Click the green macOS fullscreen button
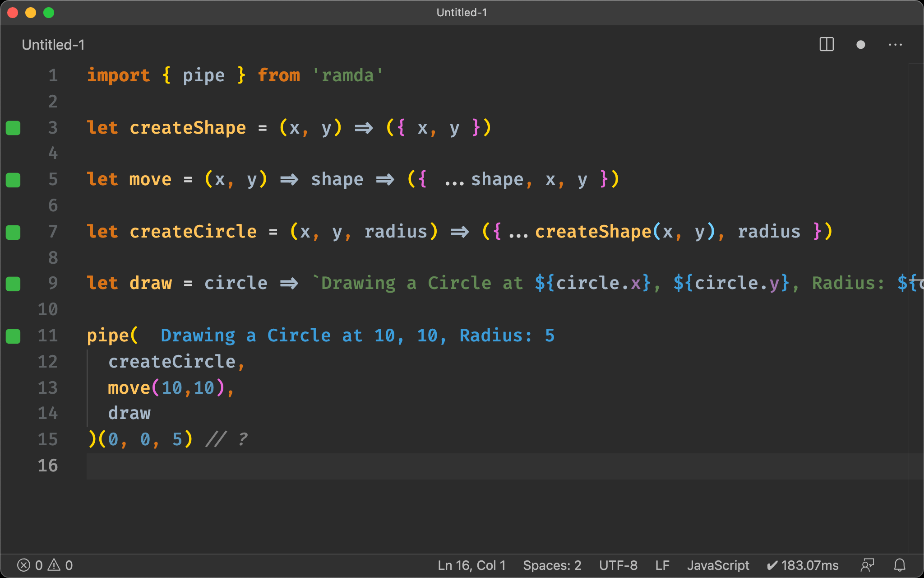Viewport: 924px width, 578px height. [x=49, y=13]
